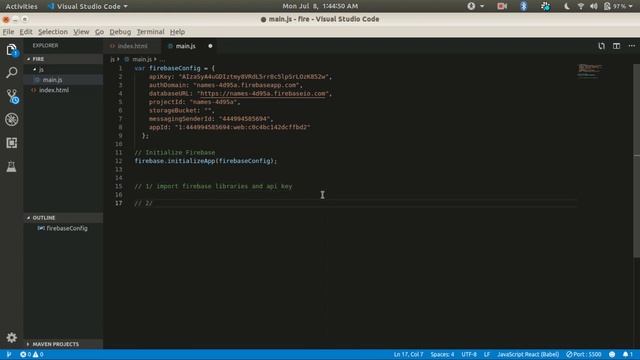This screenshot has width=640, height=360.
Task: Open index.html from the explorer tree
Action: (x=63, y=90)
